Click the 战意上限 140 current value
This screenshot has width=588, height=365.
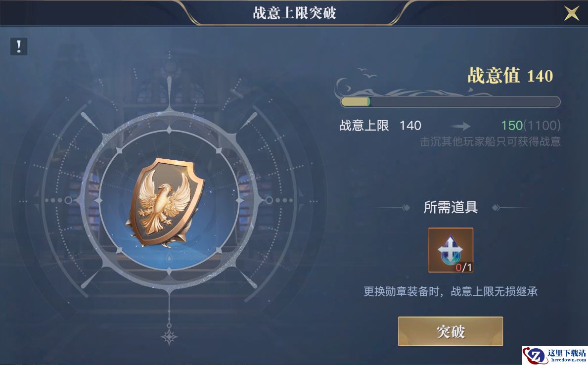[x=380, y=125]
